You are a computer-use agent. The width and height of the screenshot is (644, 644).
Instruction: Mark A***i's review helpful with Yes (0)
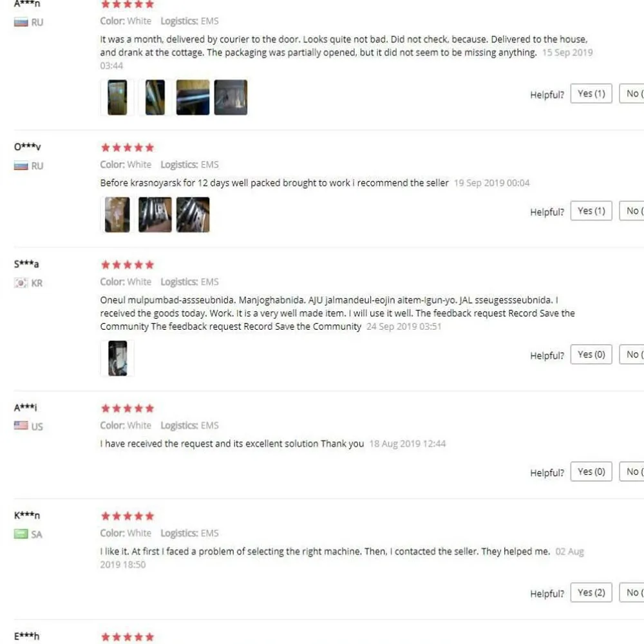591,471
